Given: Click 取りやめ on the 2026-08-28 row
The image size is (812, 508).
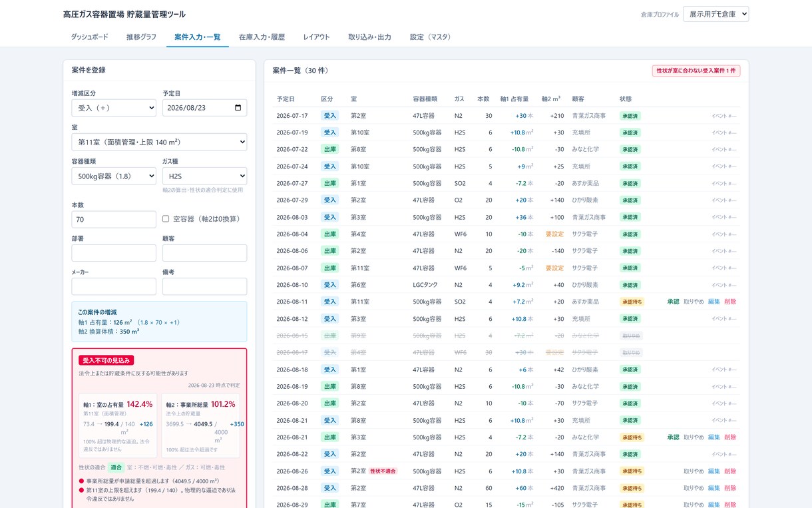Looking at the screenshot, I should [694, 488].
